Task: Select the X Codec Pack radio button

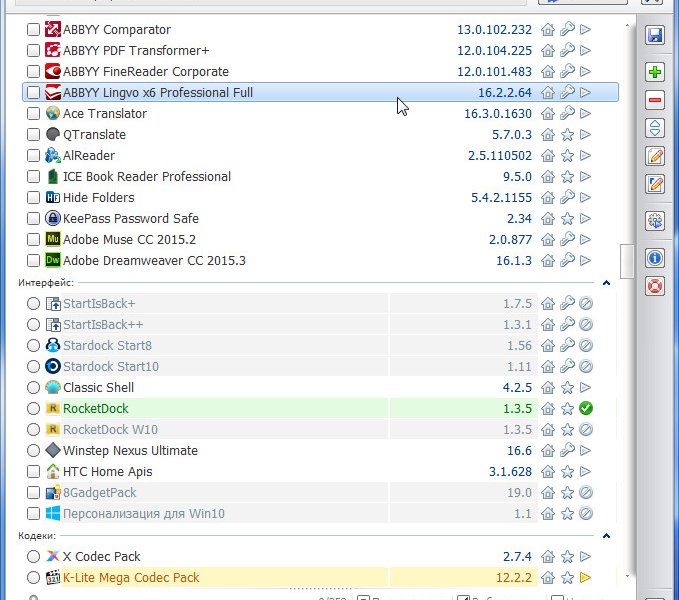Action: click(x=33, y=556)
